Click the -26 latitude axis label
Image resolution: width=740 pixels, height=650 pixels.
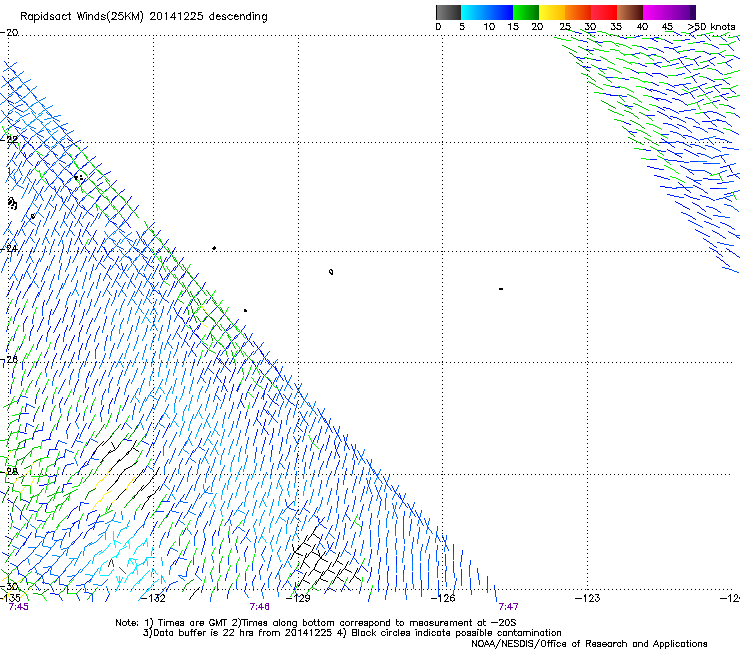tap(9, 360)
